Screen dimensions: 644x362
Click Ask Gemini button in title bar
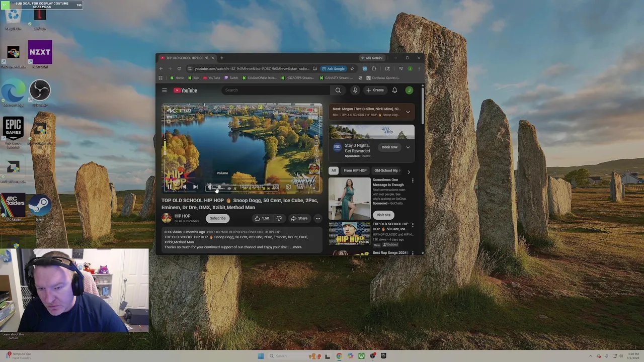(371, 58)
